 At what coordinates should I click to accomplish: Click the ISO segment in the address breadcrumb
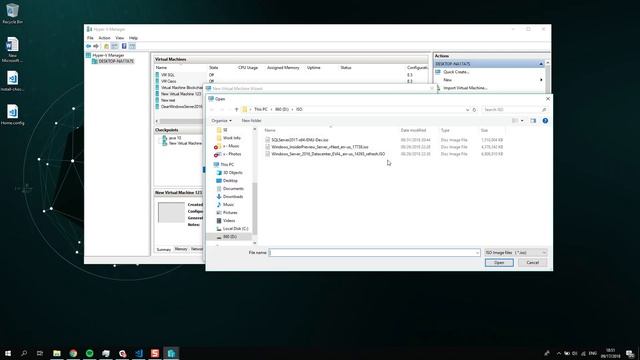(299, 109)
